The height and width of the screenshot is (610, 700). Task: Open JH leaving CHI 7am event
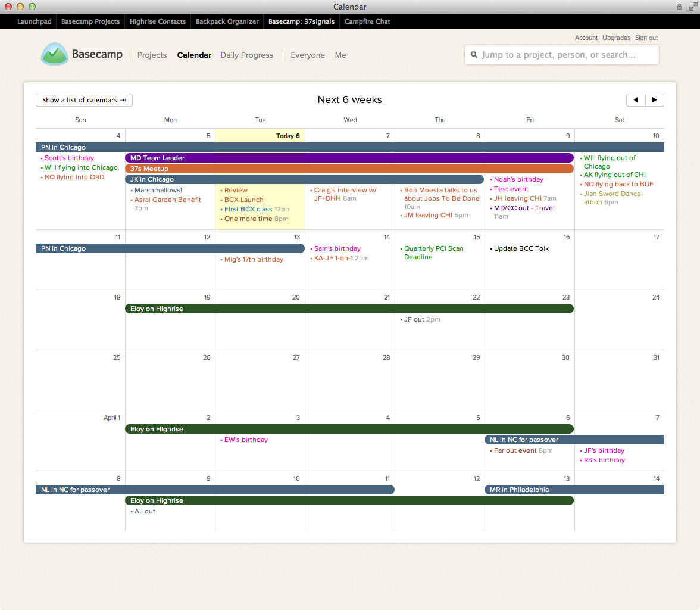(x=525, y=198)
